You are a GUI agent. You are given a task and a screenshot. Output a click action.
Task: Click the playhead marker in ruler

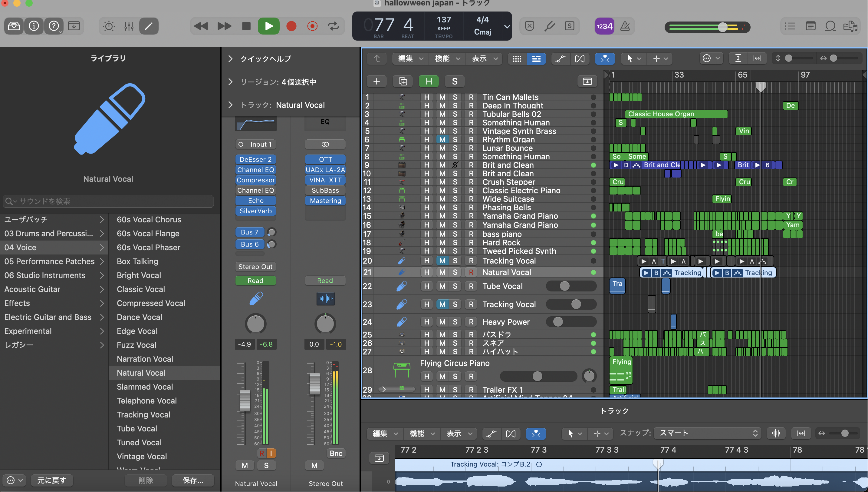tap(760, 87)
